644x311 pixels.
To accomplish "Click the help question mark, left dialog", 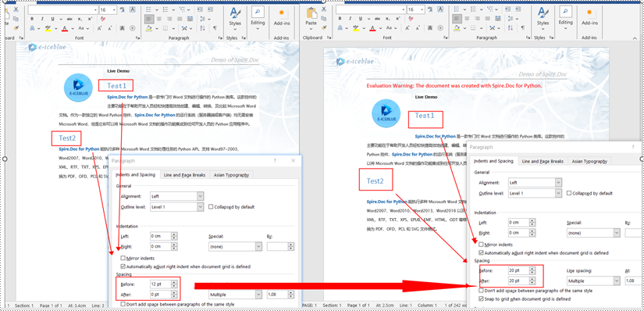I will 276,161.
